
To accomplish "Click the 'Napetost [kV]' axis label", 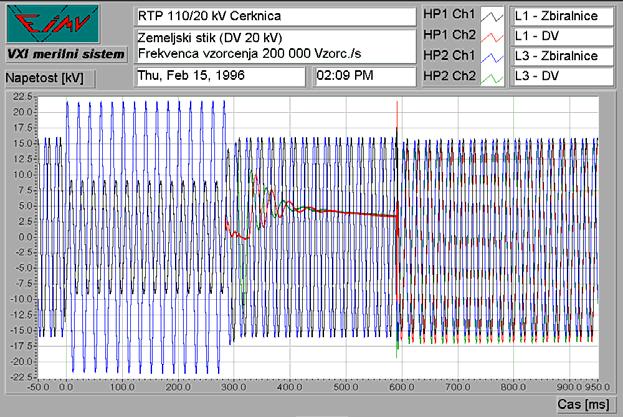I will 50,78.
